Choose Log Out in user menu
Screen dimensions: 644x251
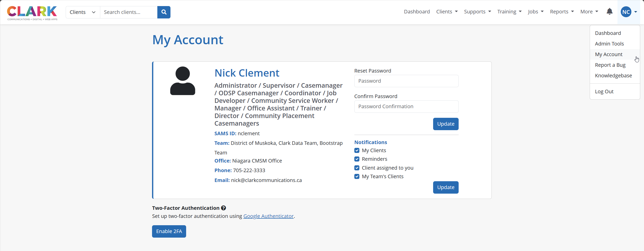click(x=604, y=92)
